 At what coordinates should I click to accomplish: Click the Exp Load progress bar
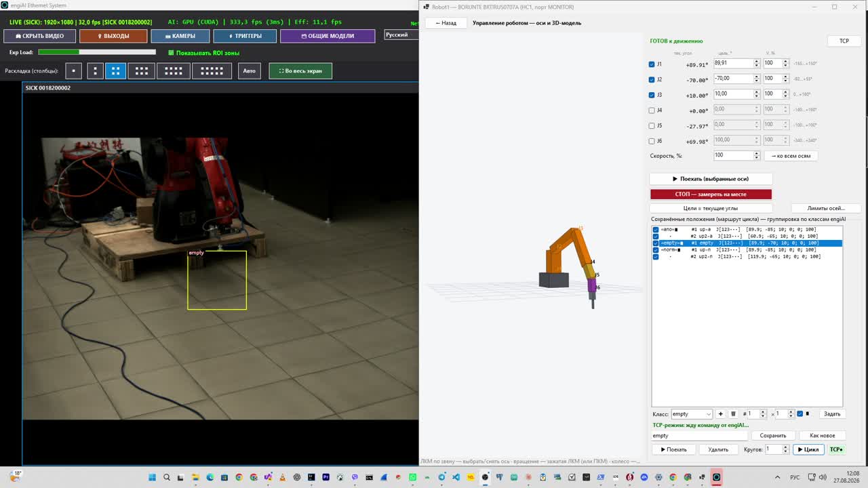tap(97, 52)
